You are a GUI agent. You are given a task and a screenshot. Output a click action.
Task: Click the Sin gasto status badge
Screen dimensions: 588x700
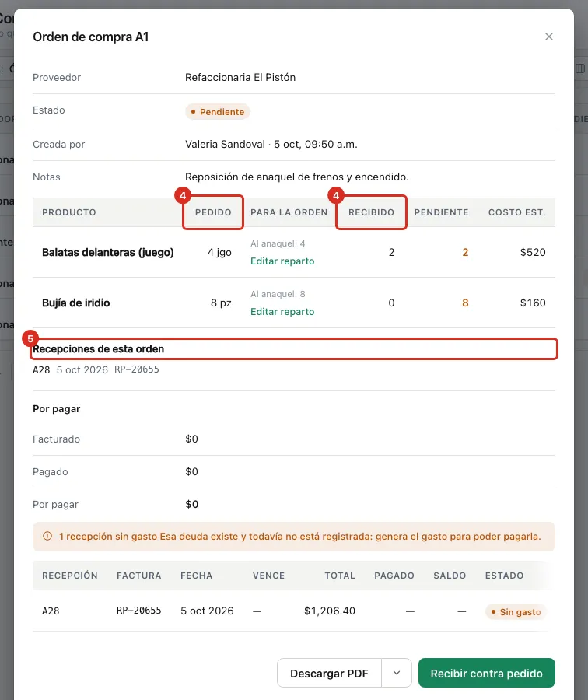(516, 611)
